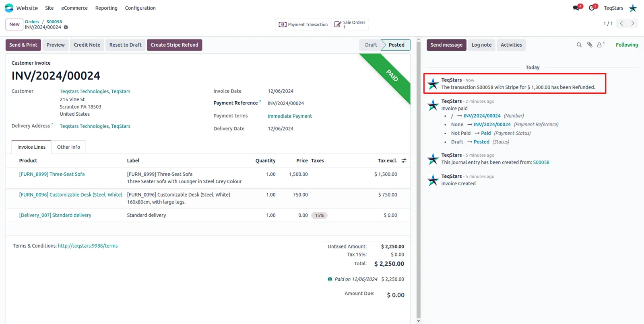Open Reporting menu
This screenshot has width=644, height=324.
(x=106, y=8)
